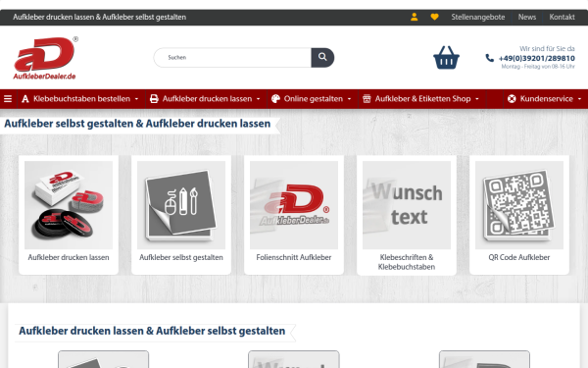Viewport: 588px width, 368px height.
Task: Call phone number +49(0)39201/289810
Action: pos(536,58)
